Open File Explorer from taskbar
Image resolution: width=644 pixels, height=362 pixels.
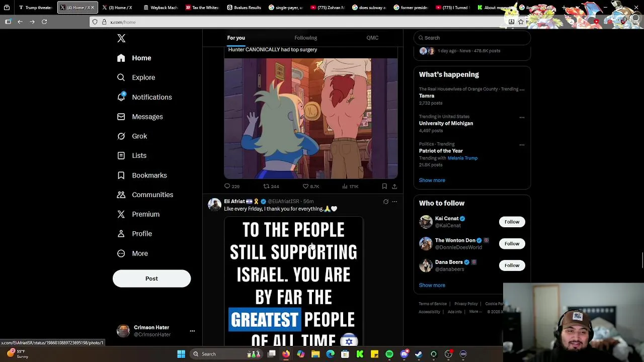tap(315, 354)
